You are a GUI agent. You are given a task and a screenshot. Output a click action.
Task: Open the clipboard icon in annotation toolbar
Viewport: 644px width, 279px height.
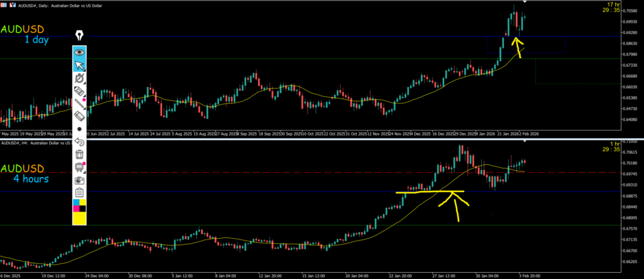tap(80, 193)
